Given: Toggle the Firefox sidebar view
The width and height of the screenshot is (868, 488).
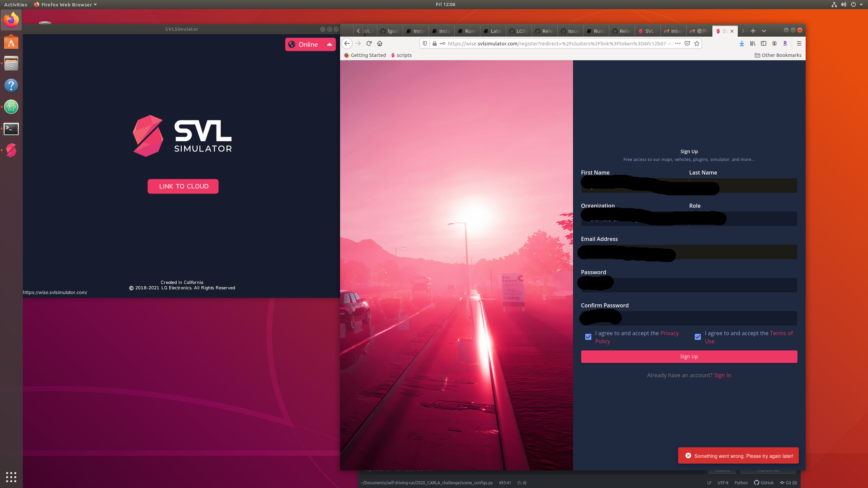Looking at the screenshot, I should [764, 43].
